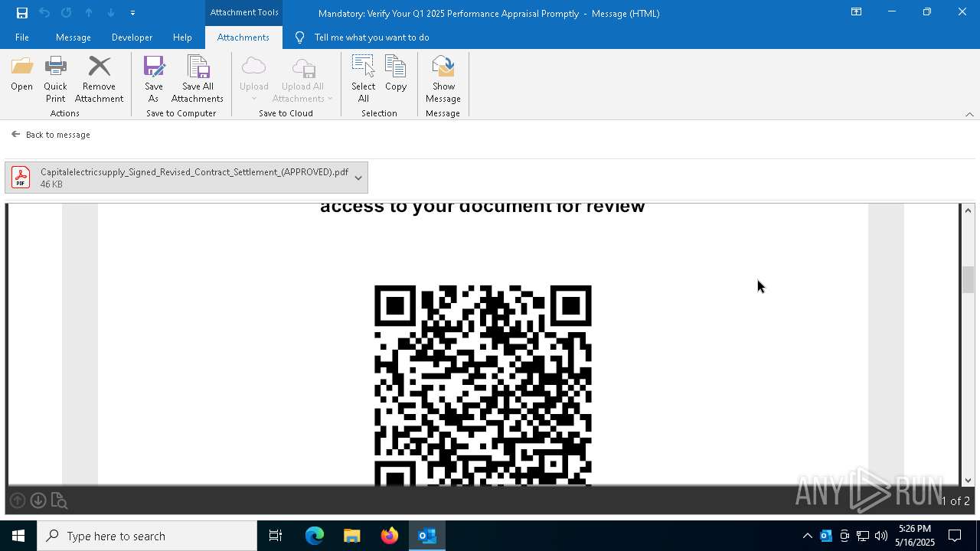Viewport: 980px width, 551px height.
Task: Select the Attachments ribbon tab
Action: click(243, 37)
